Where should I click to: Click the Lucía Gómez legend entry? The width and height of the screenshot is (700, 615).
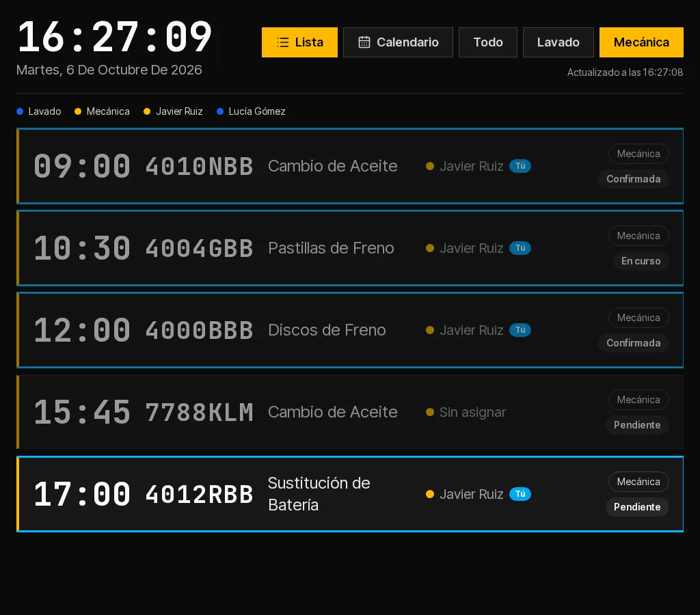(251, 111)
